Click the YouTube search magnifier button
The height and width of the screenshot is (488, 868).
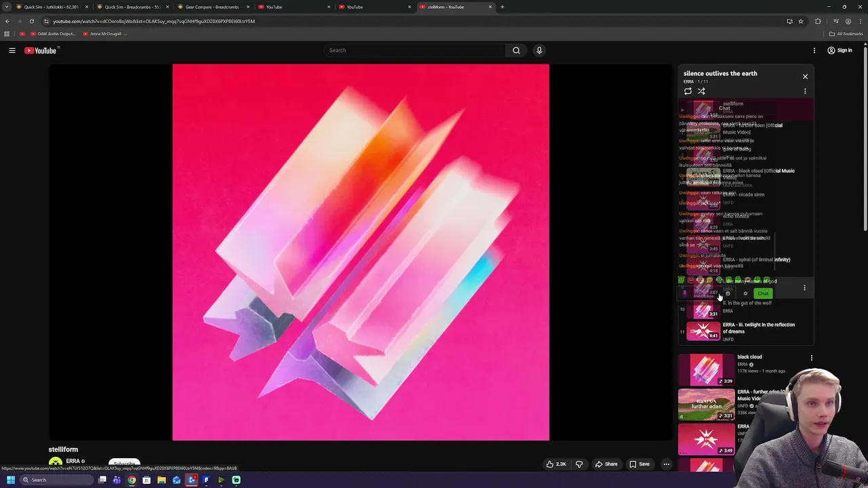coord(516,50)
